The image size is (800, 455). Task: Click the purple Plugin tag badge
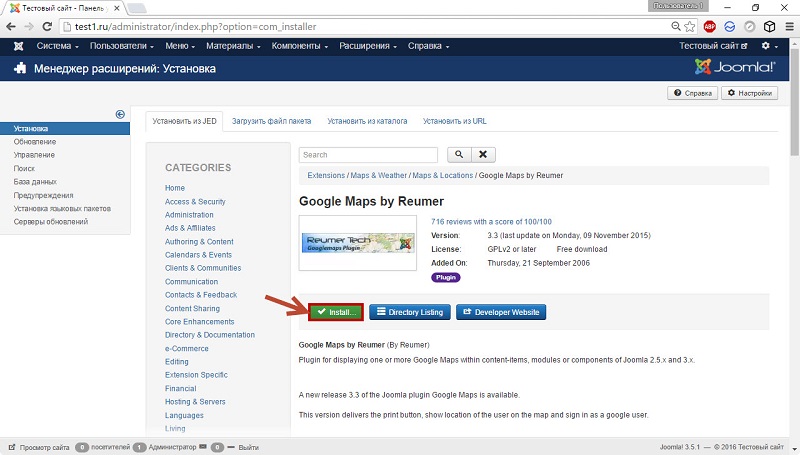click(445, 277)
